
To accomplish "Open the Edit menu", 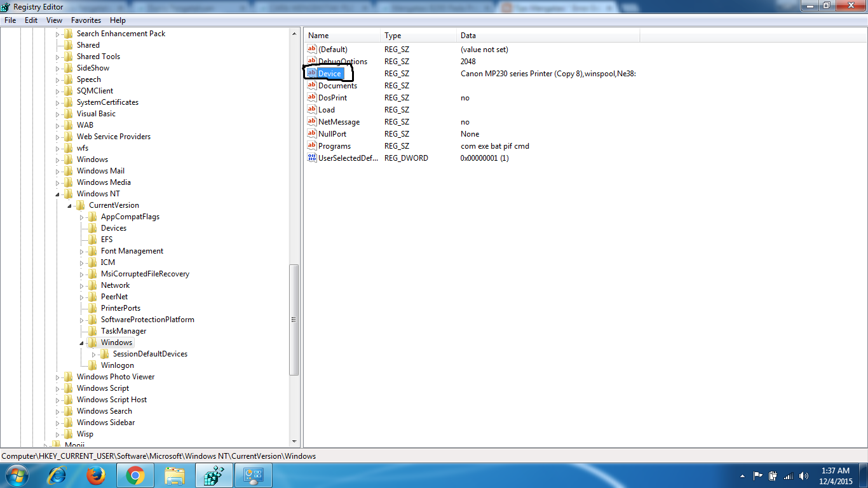I will pyautogui.click(x=31, y=20).
